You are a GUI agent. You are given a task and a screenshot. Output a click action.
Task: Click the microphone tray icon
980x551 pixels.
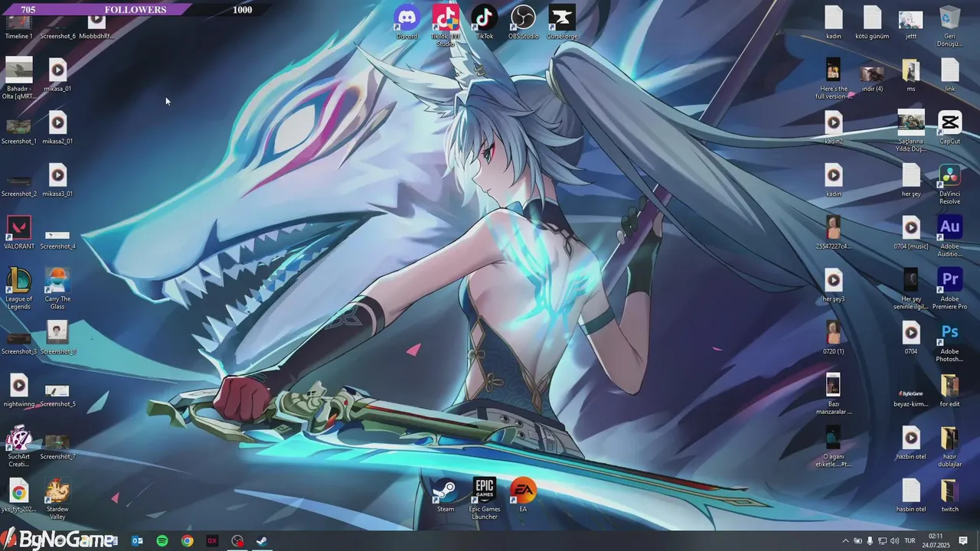(870, 541)
